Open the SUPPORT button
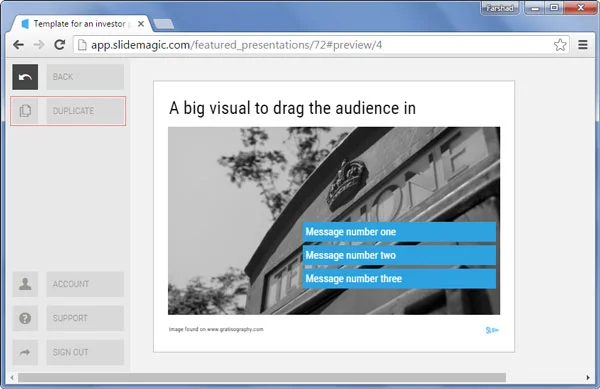 click(85, 318)
